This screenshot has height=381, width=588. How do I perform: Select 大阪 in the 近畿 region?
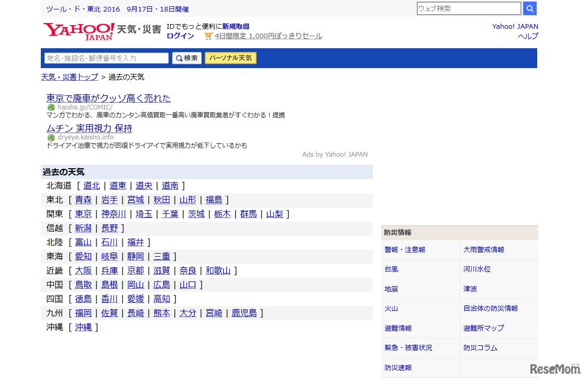(83, 270)
